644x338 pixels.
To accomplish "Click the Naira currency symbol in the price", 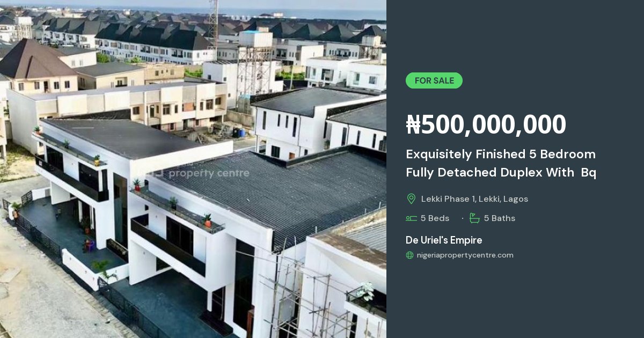I will (x=413, y=124).
